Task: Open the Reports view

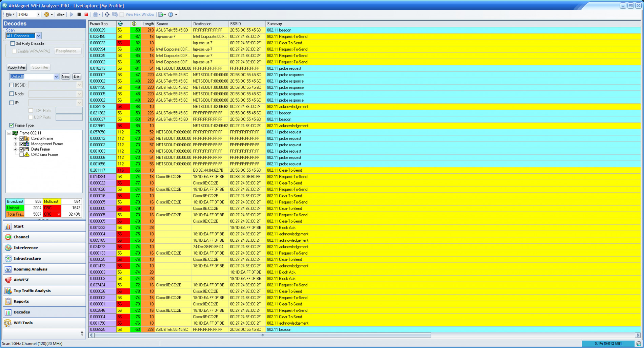Action: [x=44, y=302]
